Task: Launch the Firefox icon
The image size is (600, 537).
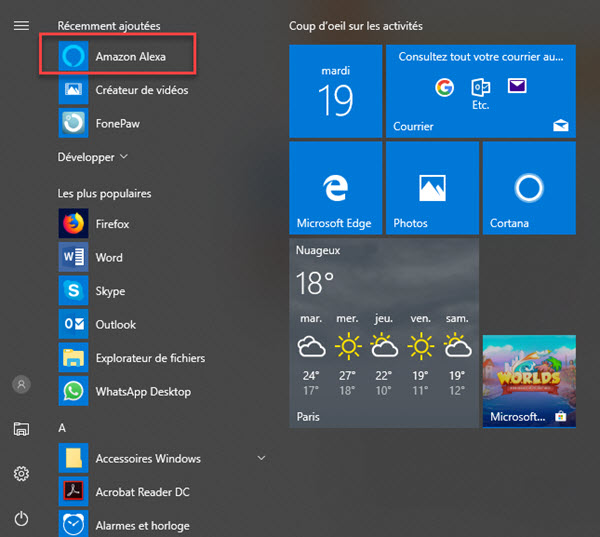Action: pyautogui.click(x=73, y=223)
